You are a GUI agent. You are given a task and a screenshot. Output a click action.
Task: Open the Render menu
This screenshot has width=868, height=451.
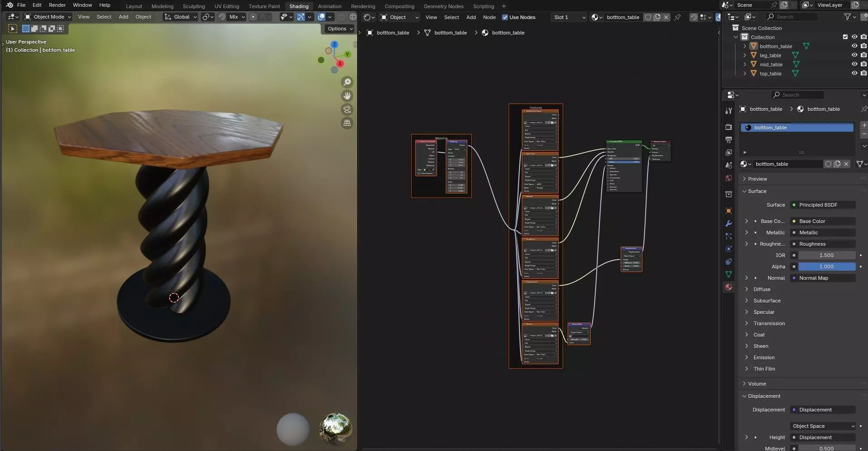tap(57, 5)
